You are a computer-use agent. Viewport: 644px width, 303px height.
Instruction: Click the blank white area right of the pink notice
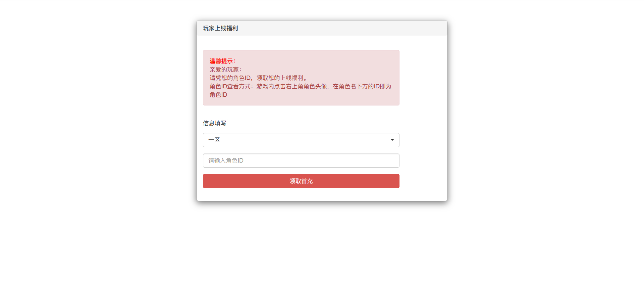point(423,78)
